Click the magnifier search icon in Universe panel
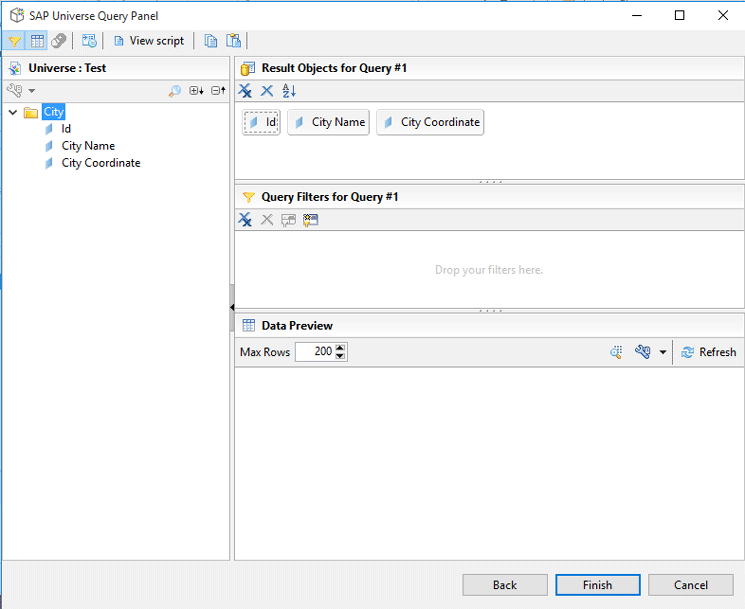 point(175,91)
